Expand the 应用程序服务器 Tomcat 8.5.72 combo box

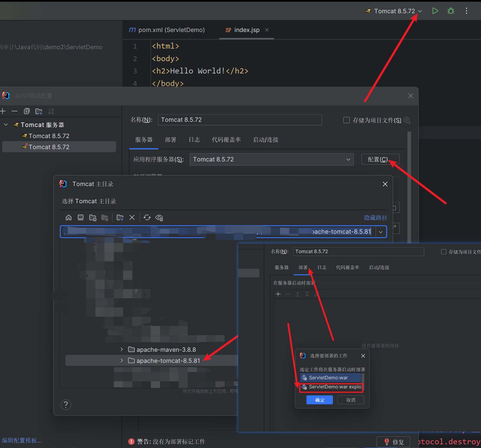(348, 160)
